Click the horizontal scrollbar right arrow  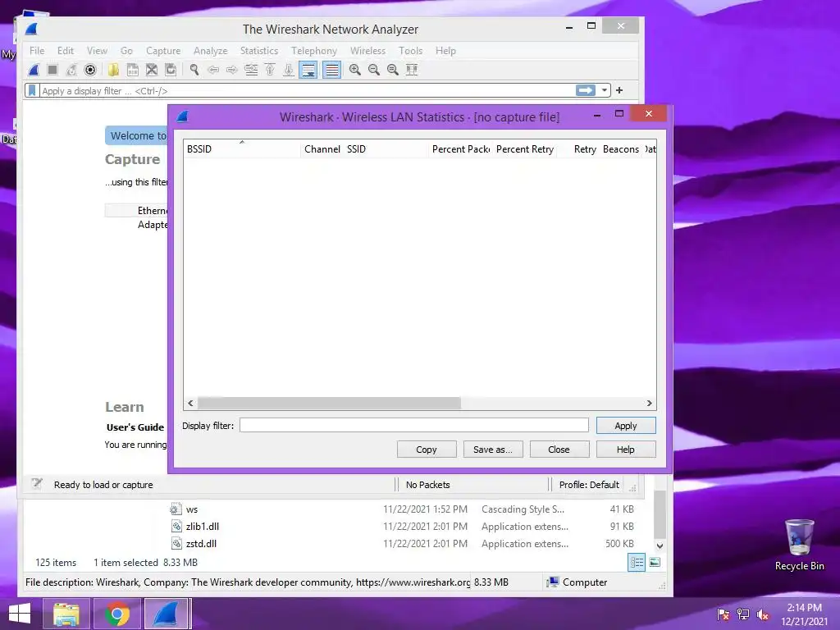point(650,404)
